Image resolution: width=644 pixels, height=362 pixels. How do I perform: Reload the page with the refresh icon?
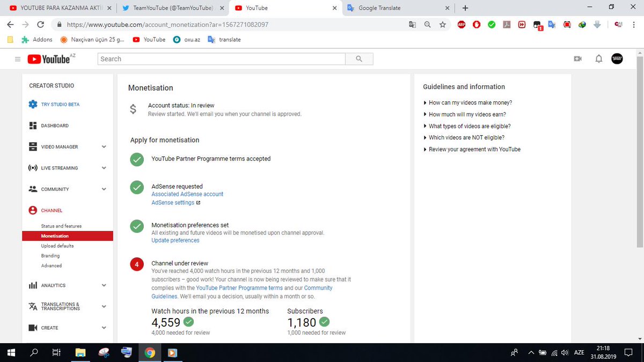41,25
